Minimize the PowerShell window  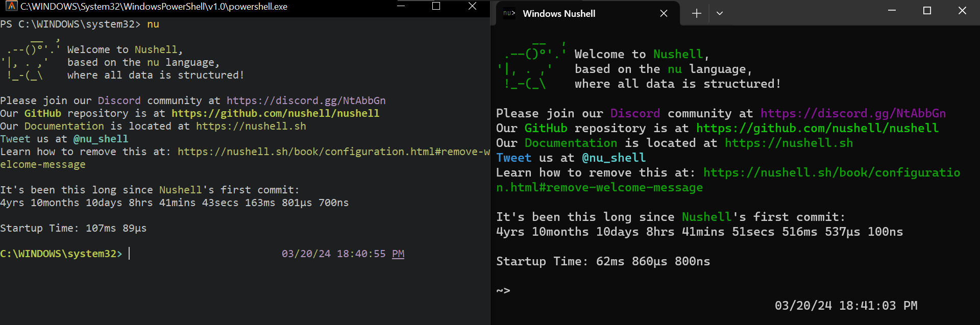[x=401, y=6]
